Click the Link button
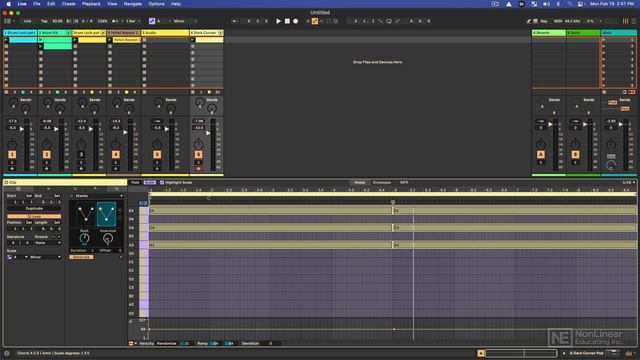640x360 pixels. coord(27,21)
